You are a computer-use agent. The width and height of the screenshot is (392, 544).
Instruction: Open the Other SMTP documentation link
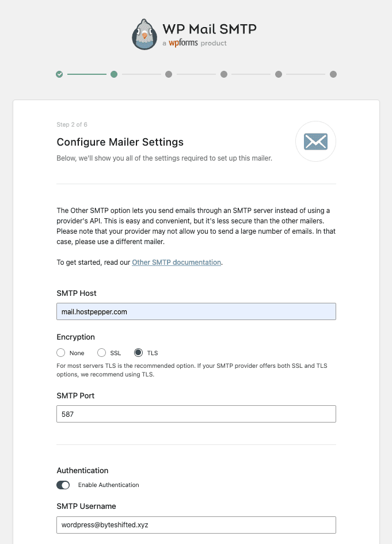(x=176, y=263)
